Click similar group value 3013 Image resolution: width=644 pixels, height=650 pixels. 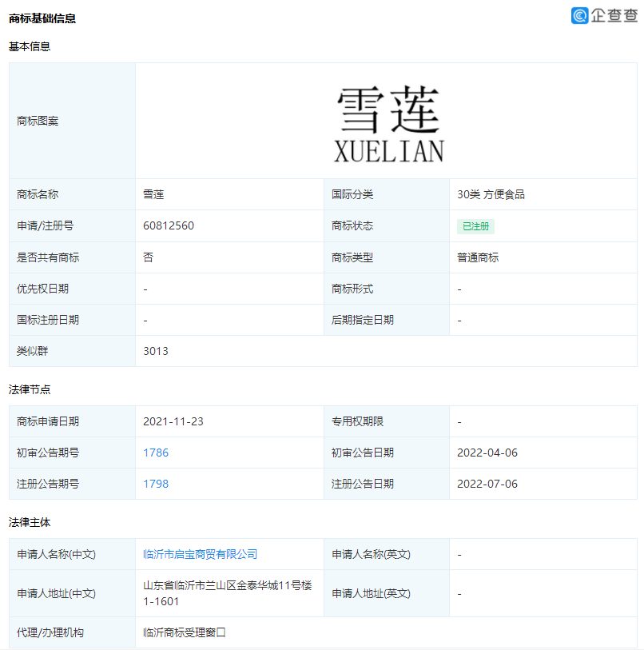tap(156, 351)
